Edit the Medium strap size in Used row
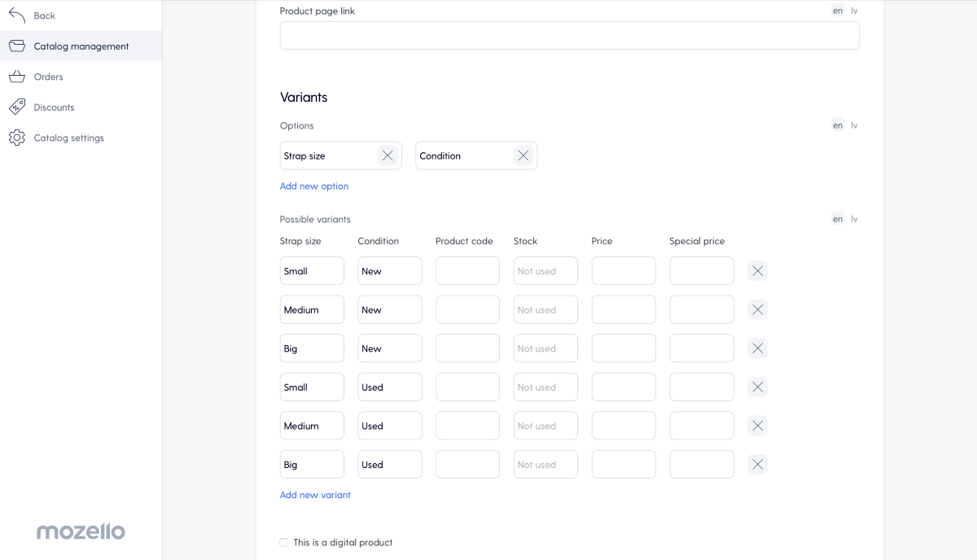 (312, 426)
